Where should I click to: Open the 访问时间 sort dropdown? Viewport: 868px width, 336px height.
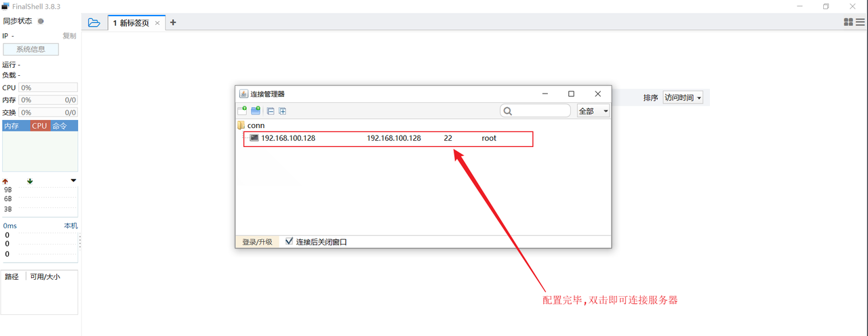pos(683,98)
